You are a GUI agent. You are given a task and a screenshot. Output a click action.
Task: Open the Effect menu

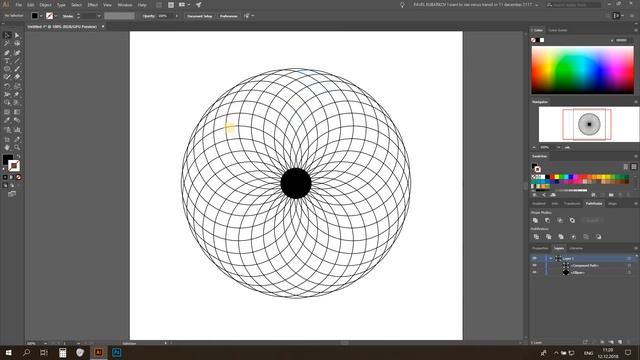click(x=93, y=5)
